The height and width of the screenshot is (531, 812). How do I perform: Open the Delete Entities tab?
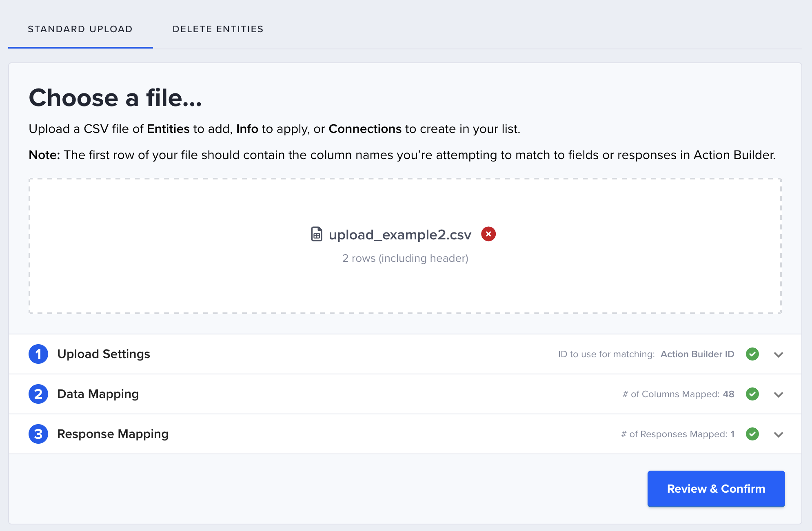click(x=218, y=29)
